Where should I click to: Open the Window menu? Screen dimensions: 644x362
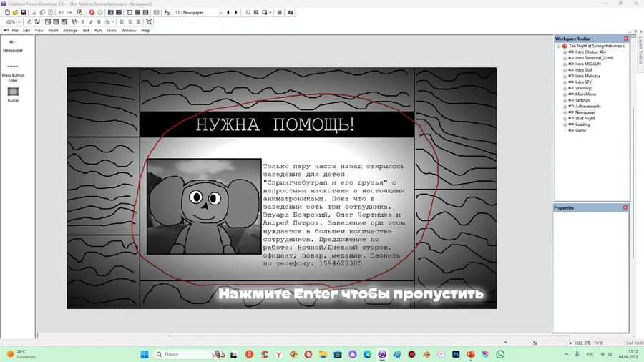pos(129,30)
